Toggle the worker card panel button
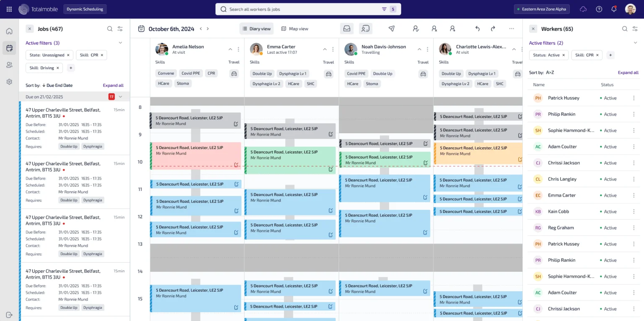This screenshot has height=321, width=644. pyautogui.click(x=366, y=29)
